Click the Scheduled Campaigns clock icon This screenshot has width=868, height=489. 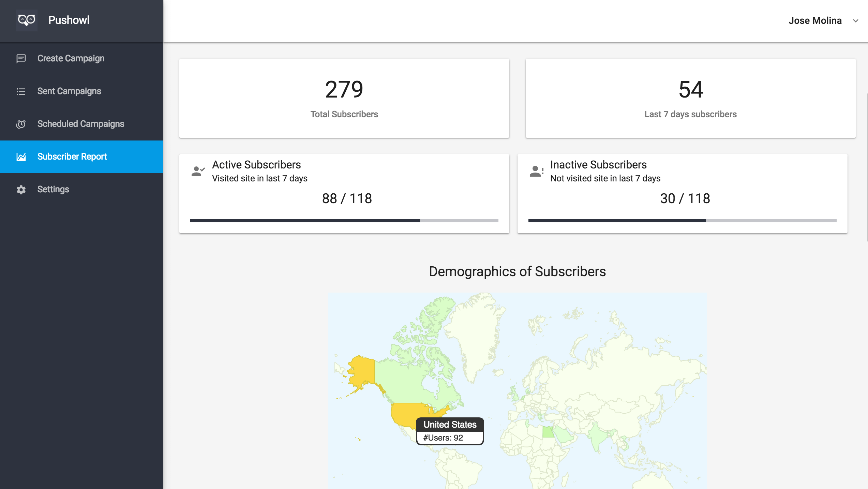(x=21, y=124)
